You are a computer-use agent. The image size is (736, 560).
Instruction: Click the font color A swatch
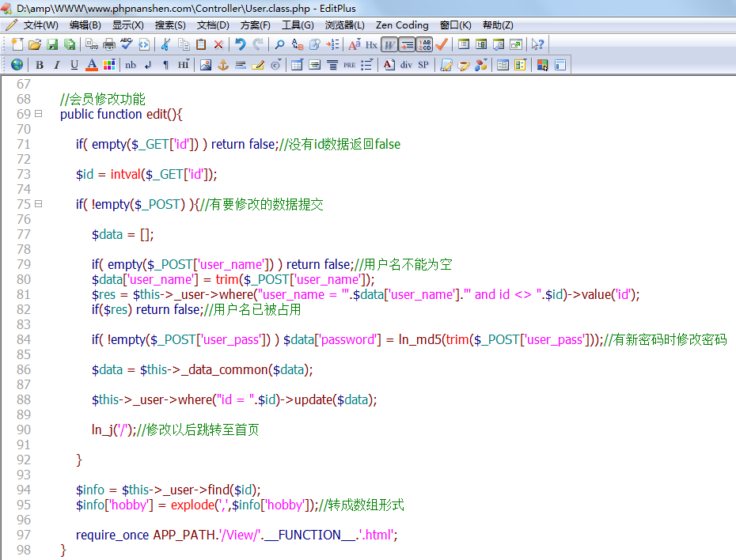click(92, 65)
